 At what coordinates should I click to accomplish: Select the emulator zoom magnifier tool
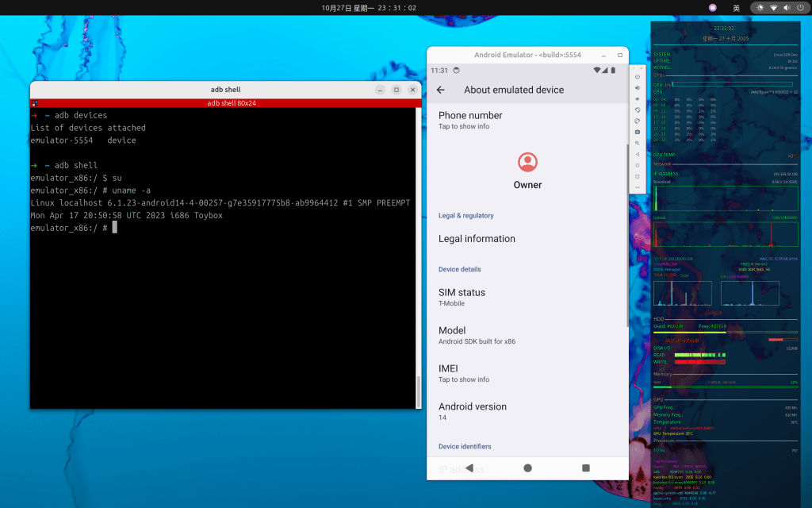coord(638,143)
